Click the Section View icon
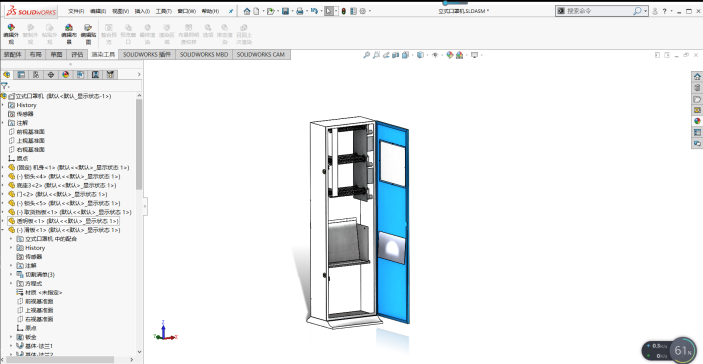 395,55
